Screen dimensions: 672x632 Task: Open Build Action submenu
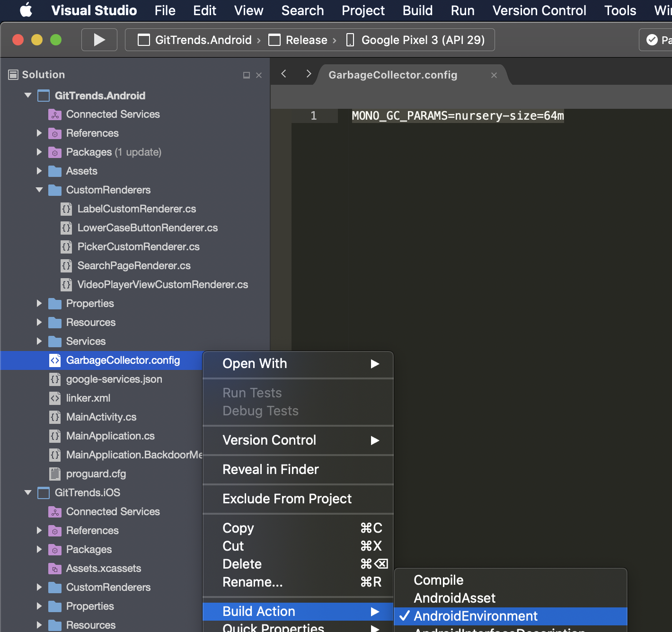coord(298,612)
